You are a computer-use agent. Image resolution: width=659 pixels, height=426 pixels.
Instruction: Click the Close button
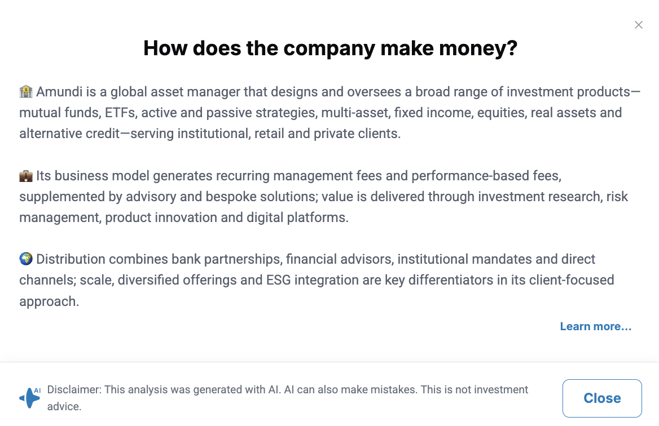602,398
